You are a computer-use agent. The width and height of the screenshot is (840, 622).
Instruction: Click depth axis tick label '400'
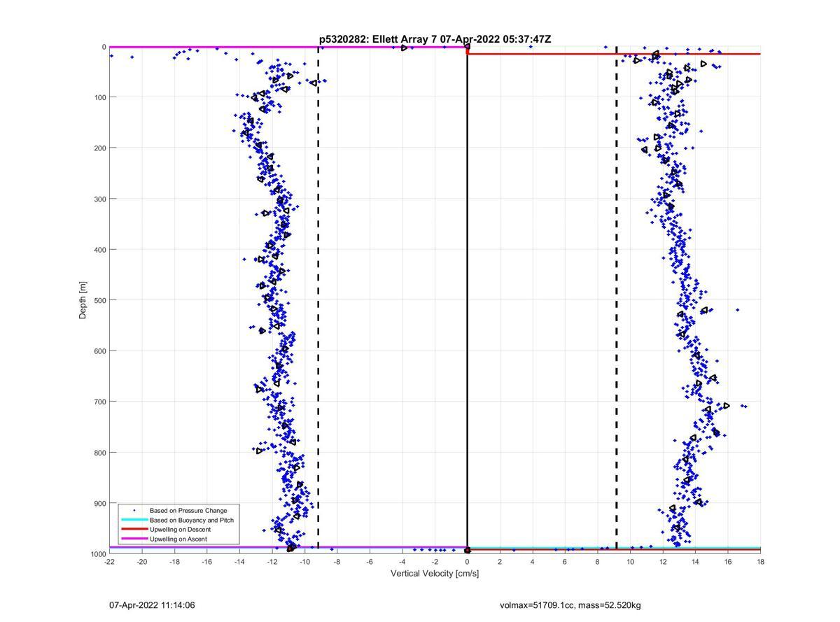click(x=100, y=249)
